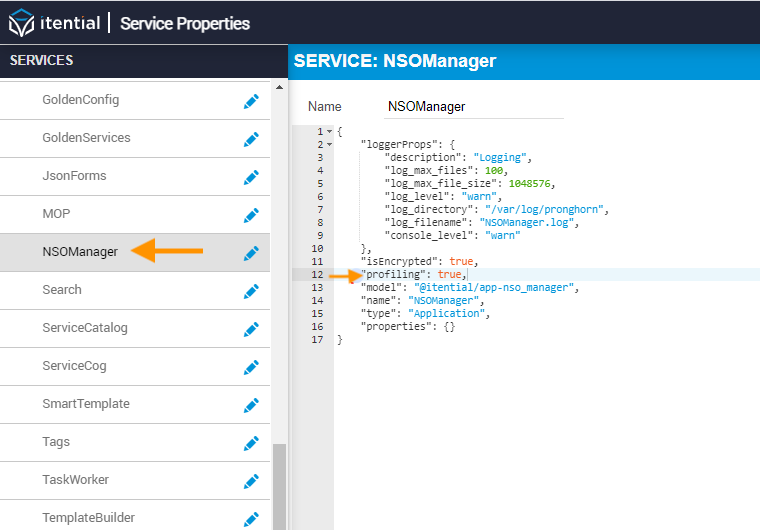Open the TaskWorker service
760x530 pixels.
point(135,480)
